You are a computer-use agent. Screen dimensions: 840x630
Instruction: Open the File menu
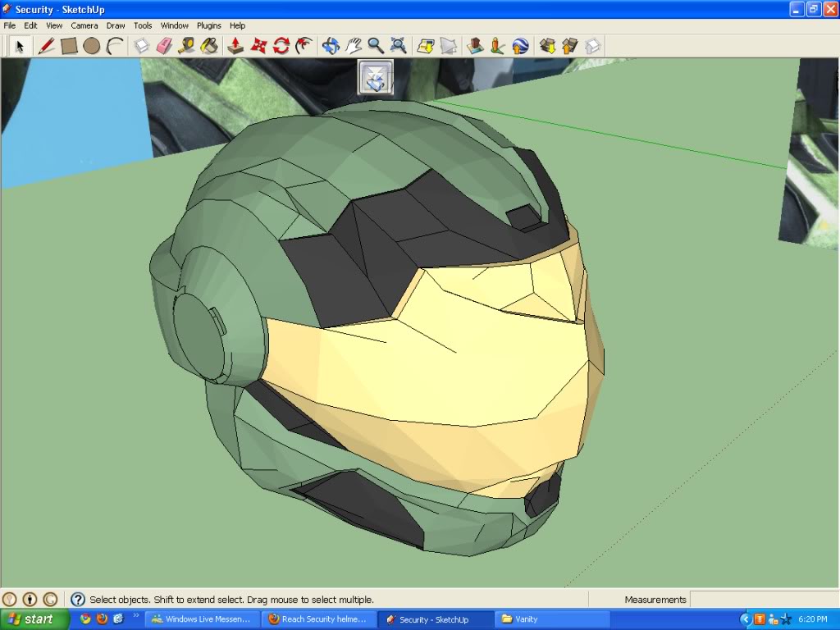[x=10, y=25]
